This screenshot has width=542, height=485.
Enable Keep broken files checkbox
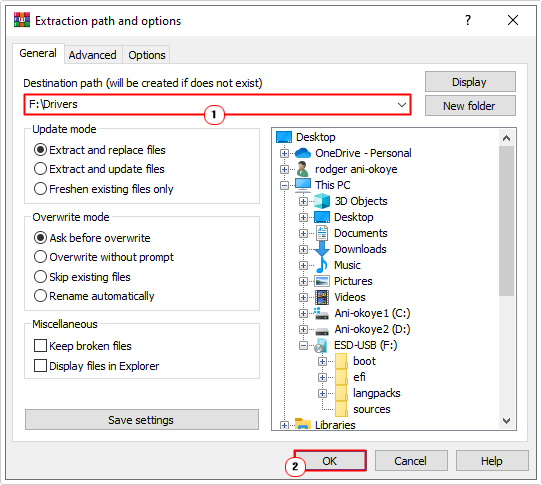(x=40, y=346)
